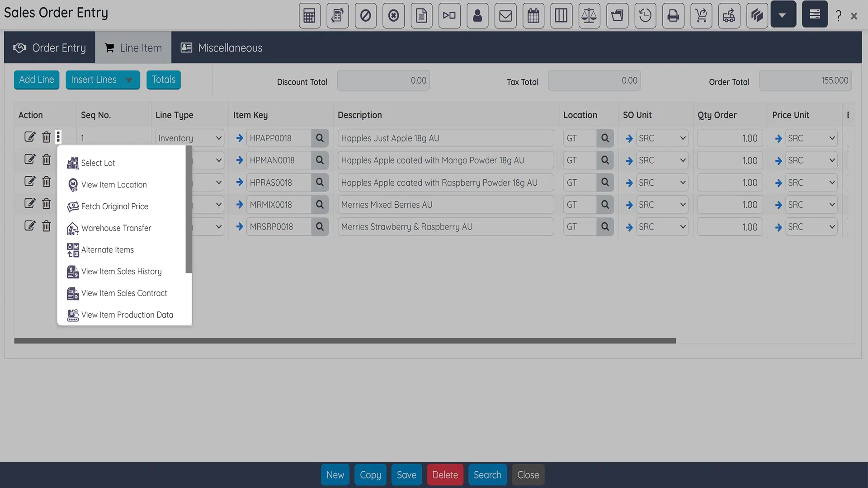Click the Totals button
This screenshot has height=488, width=868.
[164, 80]
